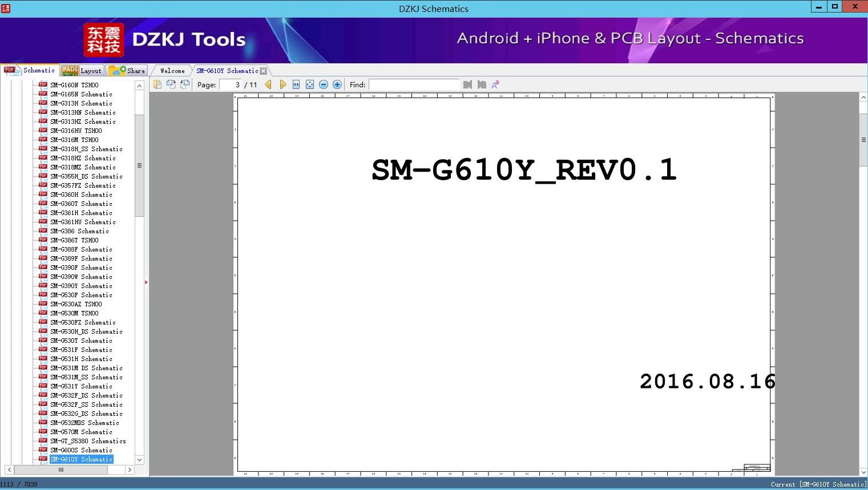Click the tree vertical scrollbar thumb
This screenshot has height=490, width=868.
click(139, 165)
